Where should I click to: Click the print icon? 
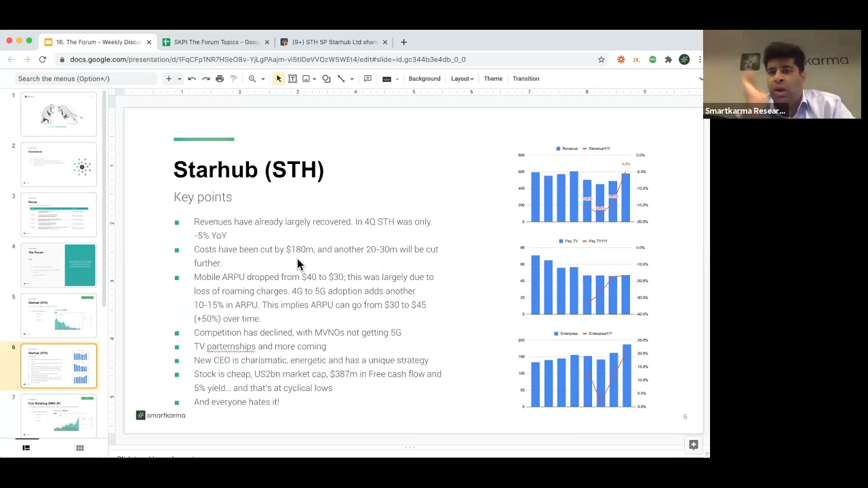(220, 79)
